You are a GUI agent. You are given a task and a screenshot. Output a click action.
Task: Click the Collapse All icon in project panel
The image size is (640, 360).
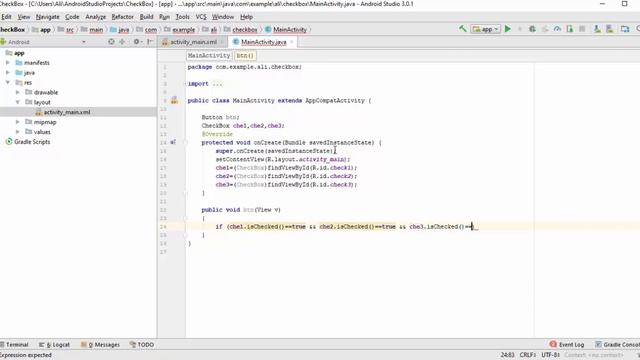[x=122, y=42]
